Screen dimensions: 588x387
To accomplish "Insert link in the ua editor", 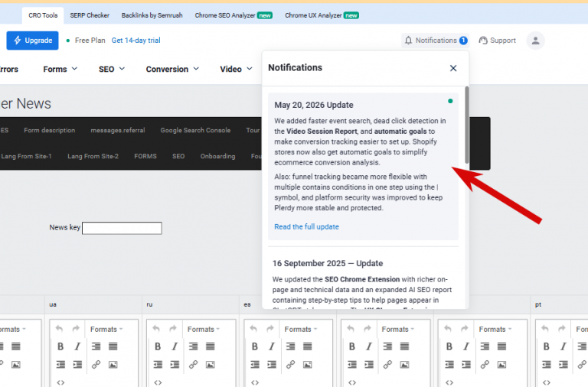I will [x=96, y=364].
